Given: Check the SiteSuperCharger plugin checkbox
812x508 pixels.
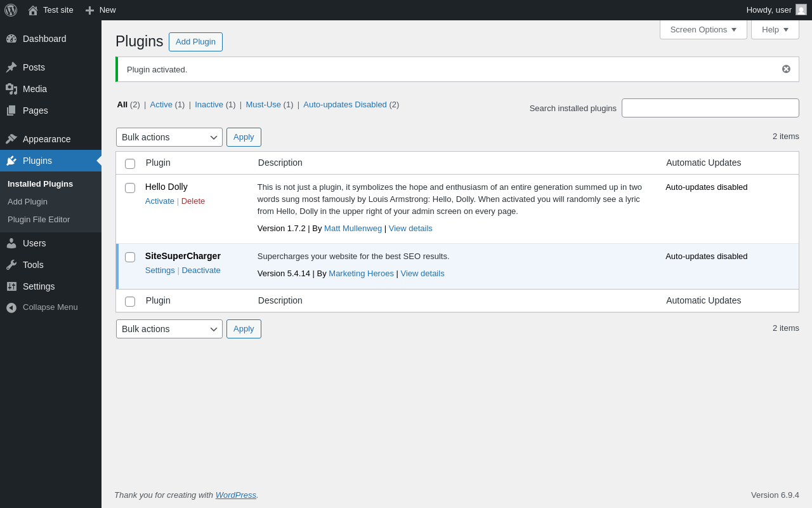Looking at the screenshot, I should [130, 257].
